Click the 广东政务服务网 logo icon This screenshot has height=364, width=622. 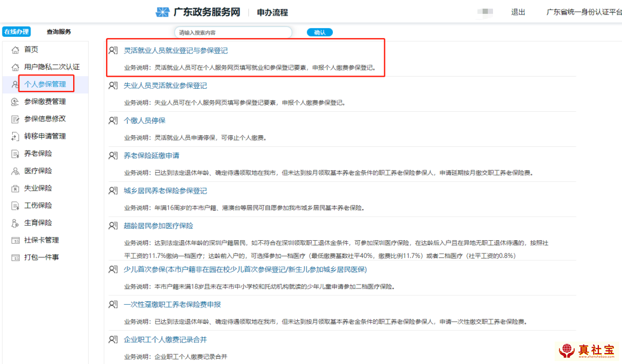click(x=164, y=12)
